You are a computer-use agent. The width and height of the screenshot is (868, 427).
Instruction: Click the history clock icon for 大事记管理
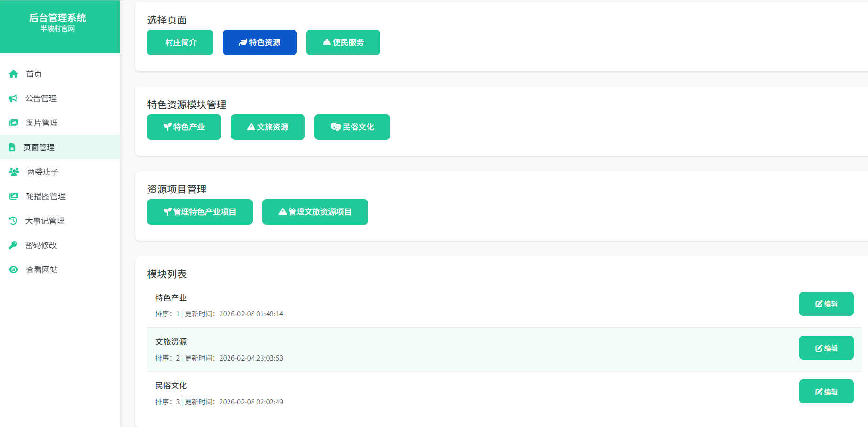13,221
